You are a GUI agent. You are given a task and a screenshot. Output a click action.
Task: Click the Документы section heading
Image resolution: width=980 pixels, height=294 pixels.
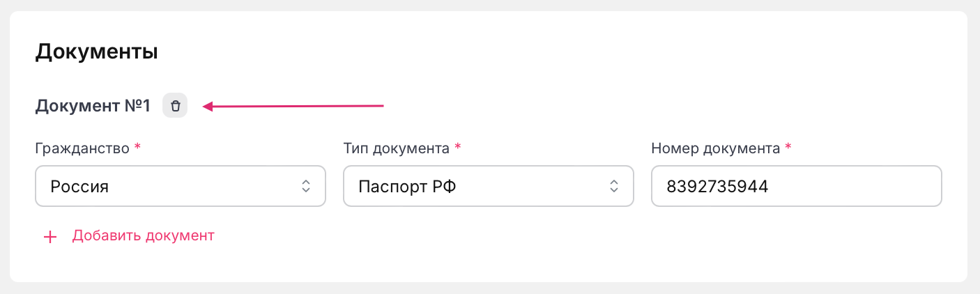click(96, 52)
